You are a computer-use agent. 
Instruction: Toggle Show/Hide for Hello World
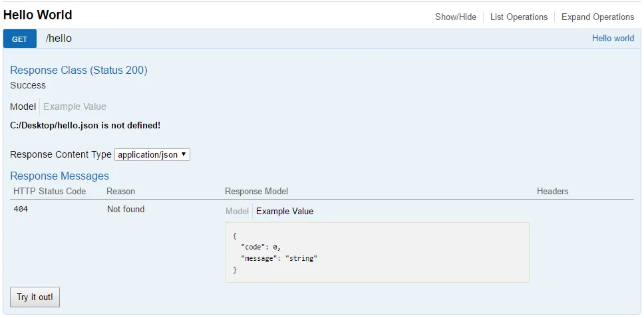[x=456, y=17]
